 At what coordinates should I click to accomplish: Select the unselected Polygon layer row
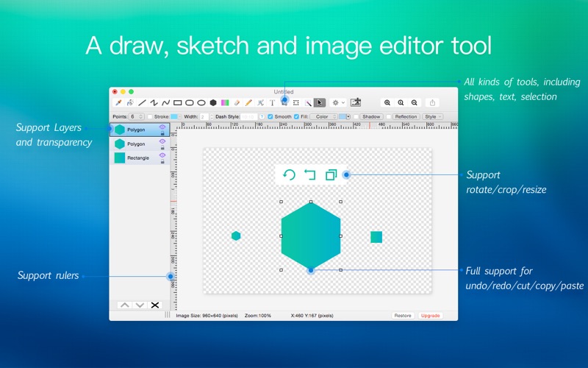[x=140, y=144]
